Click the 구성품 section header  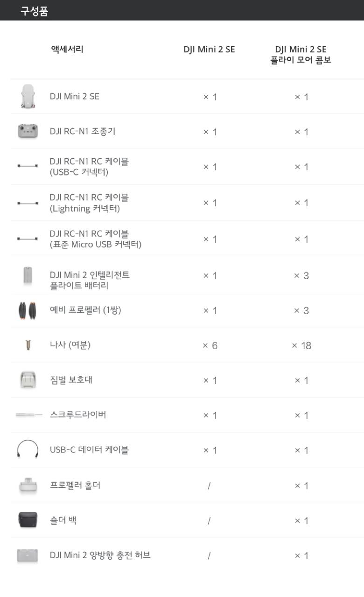[34, 12]
